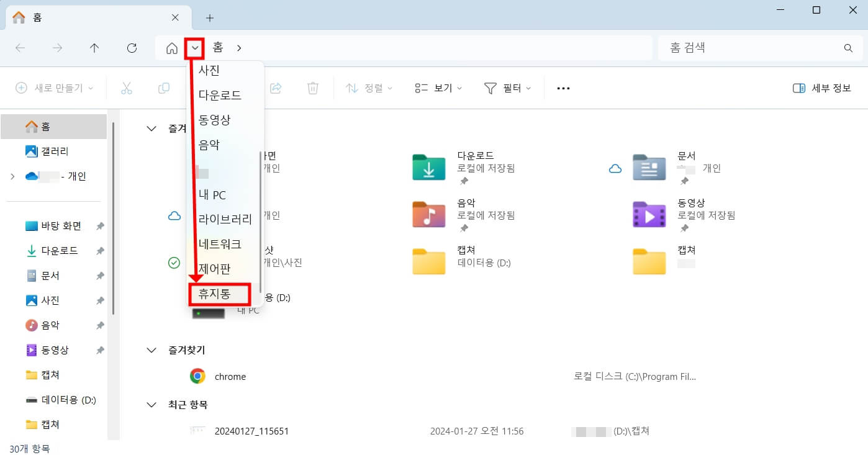Click the Home icon in the address bar

point(171,48)
